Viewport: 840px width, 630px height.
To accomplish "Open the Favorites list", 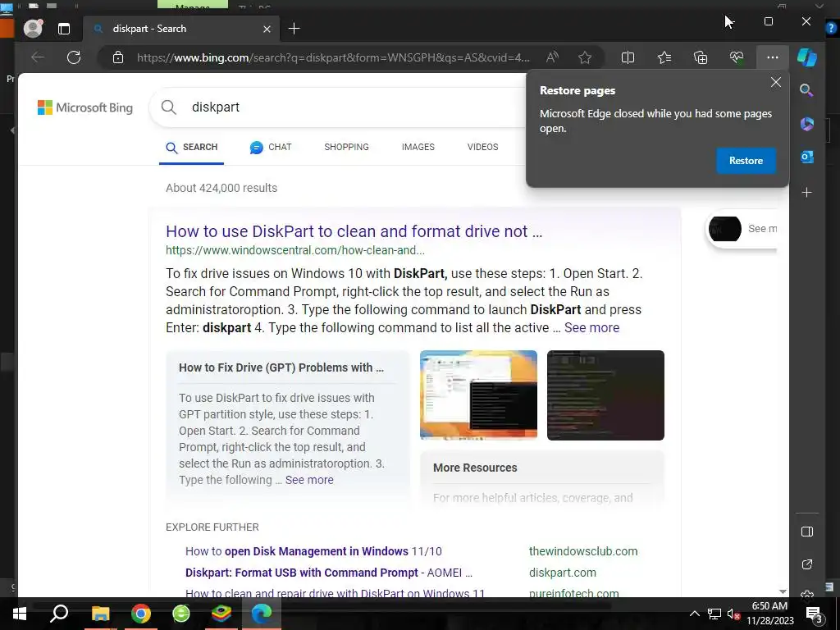I will tap(664, 57).
